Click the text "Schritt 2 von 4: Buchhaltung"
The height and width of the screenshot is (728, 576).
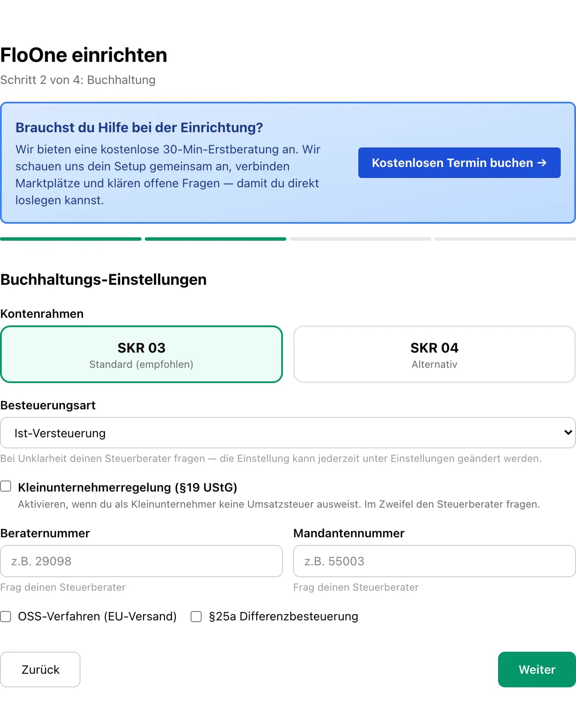pyautogui.click(x=78, y=80)
